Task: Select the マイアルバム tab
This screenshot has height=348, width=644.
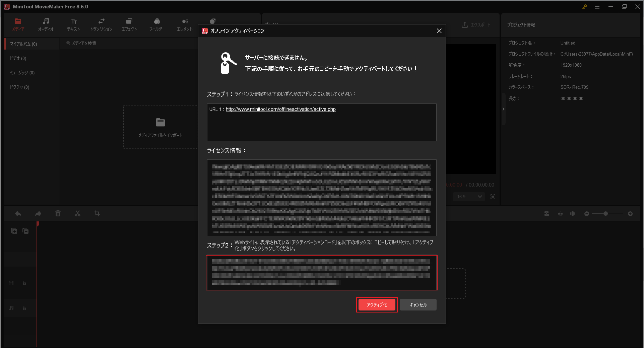Action: (23, 44)
